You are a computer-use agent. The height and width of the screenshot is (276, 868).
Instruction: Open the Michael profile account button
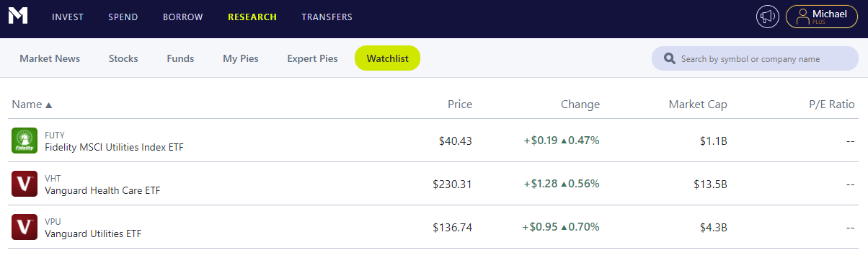[x=821, y=17]
